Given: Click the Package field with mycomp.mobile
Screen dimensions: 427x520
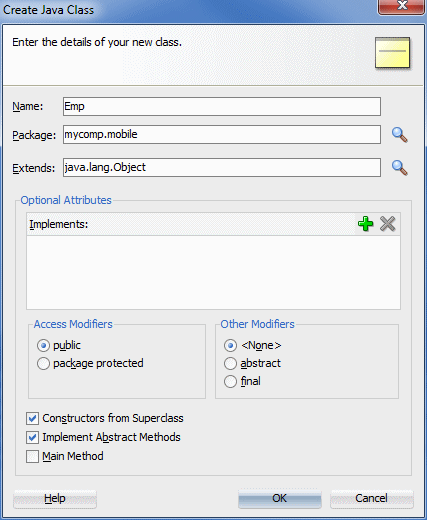Looking at the screenshot, I should (222, 135).
